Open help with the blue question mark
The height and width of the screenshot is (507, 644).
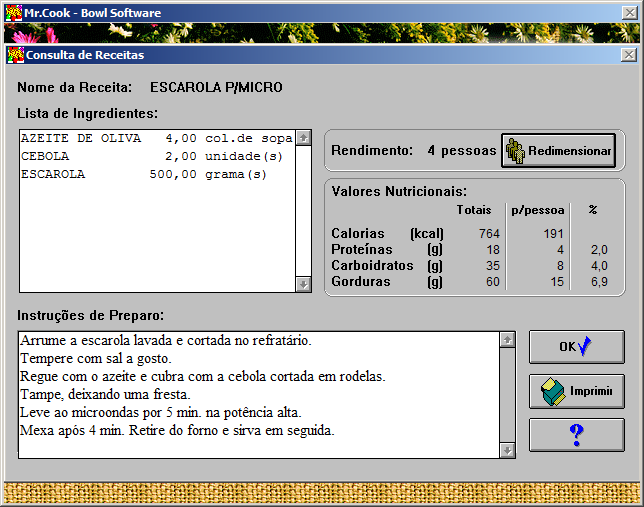pyautogui.click(x=576, y=435)
